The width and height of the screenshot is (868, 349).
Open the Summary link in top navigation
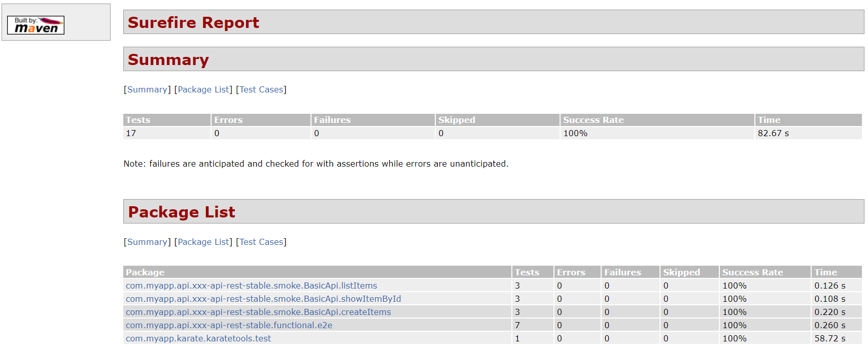pos(147,89)
